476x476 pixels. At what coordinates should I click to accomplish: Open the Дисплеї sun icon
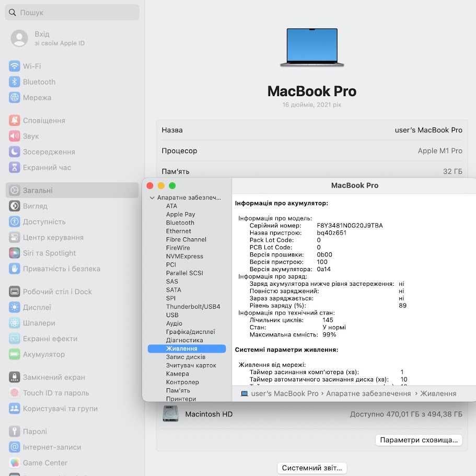[14, 307]
